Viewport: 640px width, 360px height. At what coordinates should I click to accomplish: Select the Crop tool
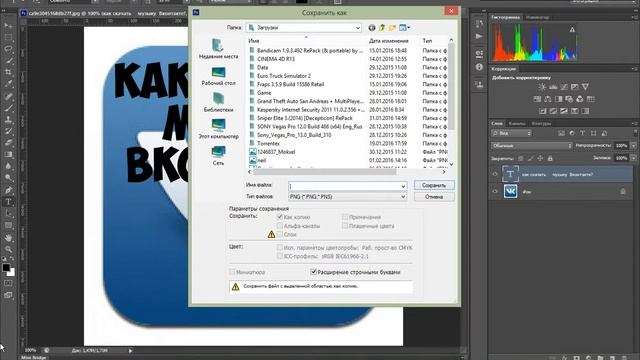click(8, 72)
